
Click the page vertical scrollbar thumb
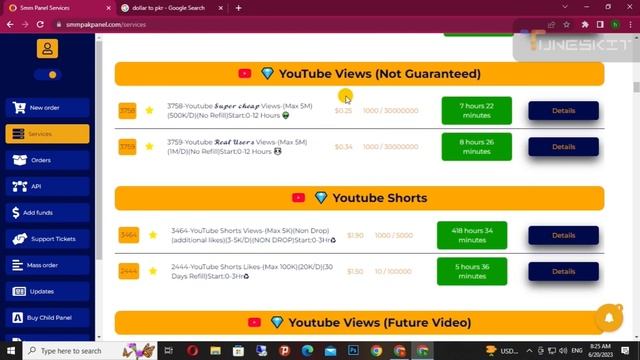coord(636,87)
